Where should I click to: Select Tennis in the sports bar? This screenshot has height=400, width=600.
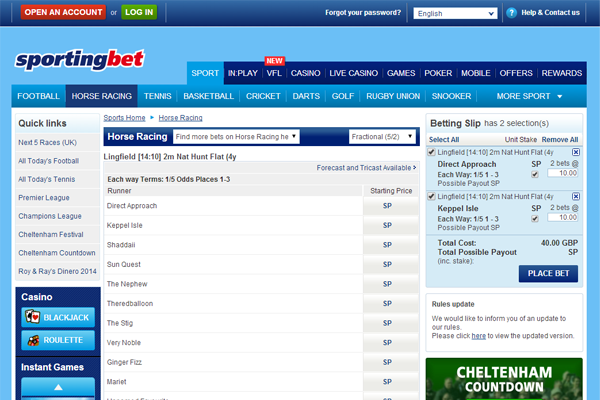[x=158, y=96]
